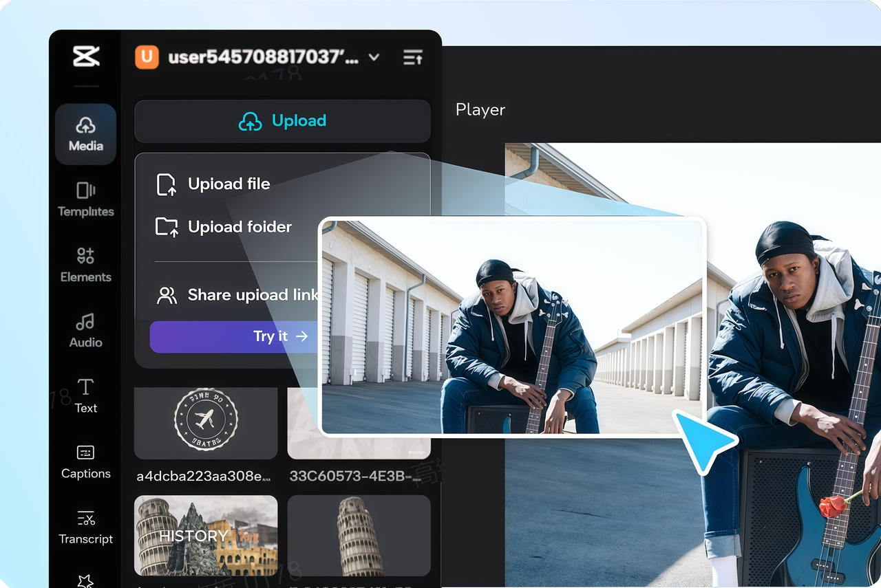
Task: Select the a4dcba223aa308e media thumbnail
Action: tap(206, 423)
